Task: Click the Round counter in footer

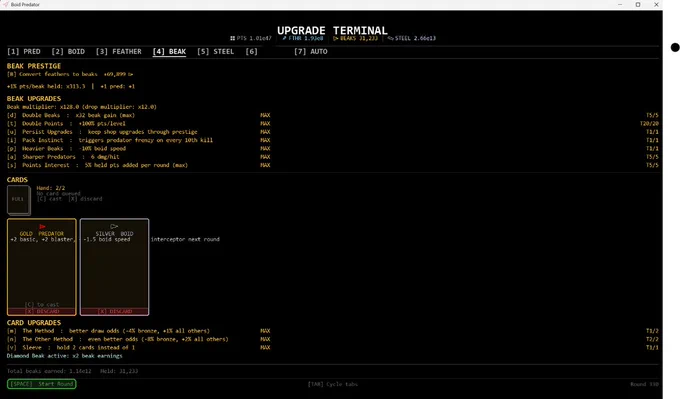Action: click(644, 384)
